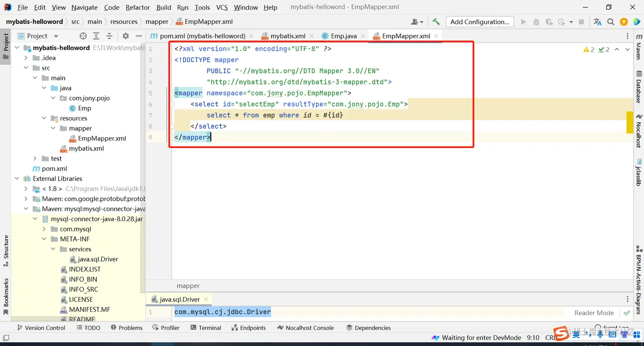Open the Maven tool window
This screenshot has height=346, width=644.
pos(638,47)
